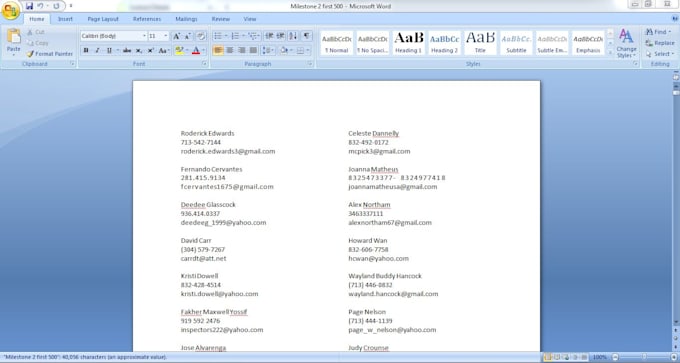Screen dimensions: 680x363
Task: Activate the Format Painter
Action: [x=49, y=54]
